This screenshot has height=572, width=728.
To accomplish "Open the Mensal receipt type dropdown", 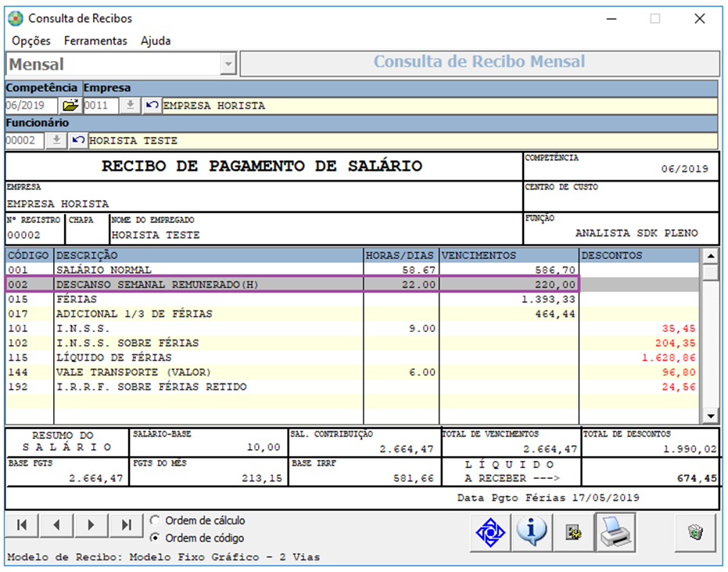I will point(228,64).
